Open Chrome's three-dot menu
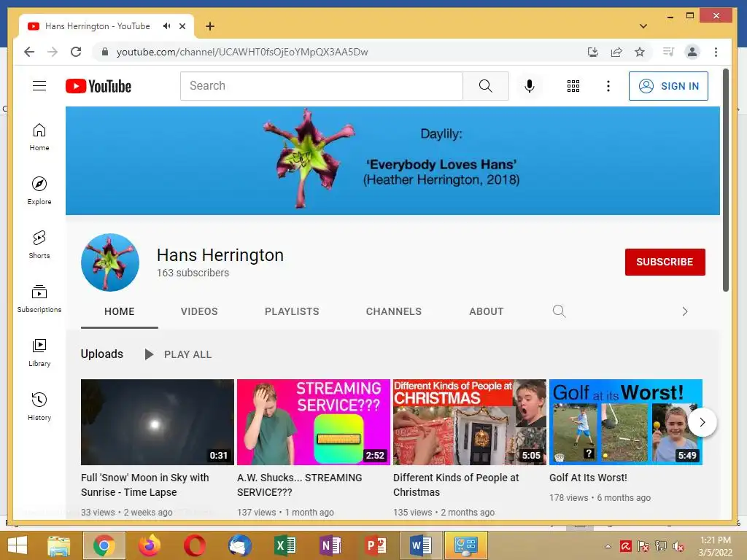 (x=716, y=52)
